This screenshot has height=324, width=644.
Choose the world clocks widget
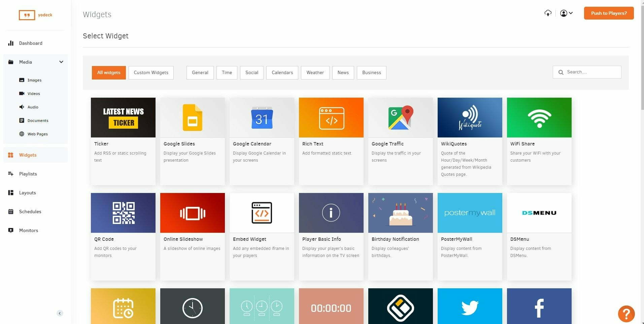(x=262, y=306)
